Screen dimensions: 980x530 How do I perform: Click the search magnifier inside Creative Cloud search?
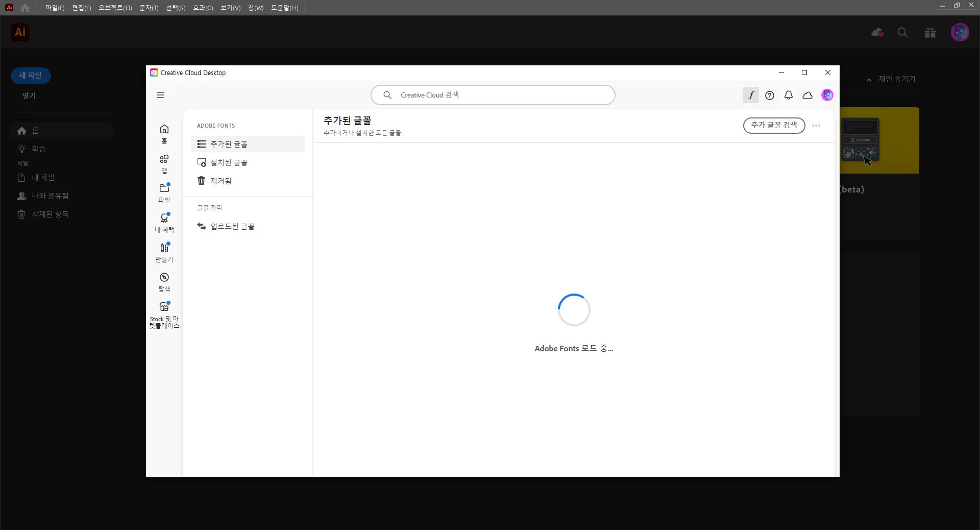[387, 95]
